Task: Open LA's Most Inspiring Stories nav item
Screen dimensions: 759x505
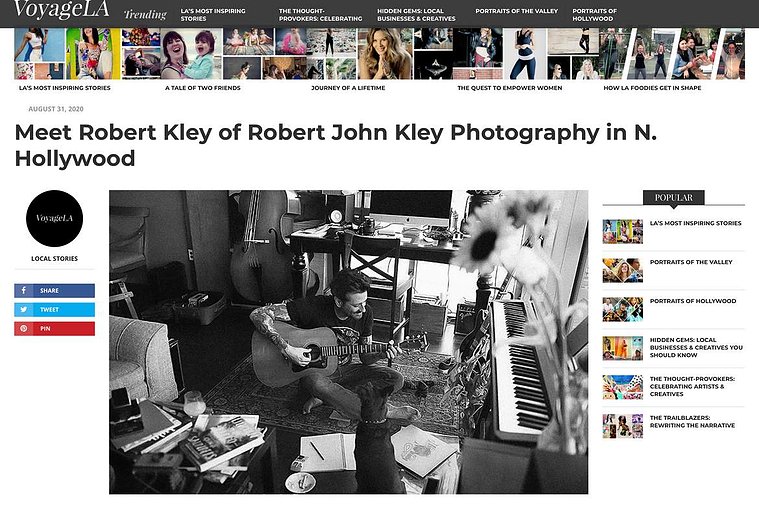Action: [213, 15]
